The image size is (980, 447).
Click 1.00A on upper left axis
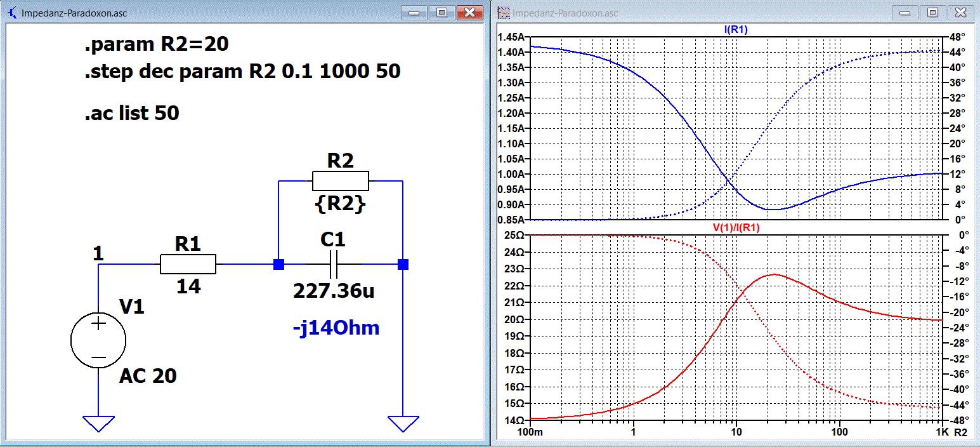[511, 174]
